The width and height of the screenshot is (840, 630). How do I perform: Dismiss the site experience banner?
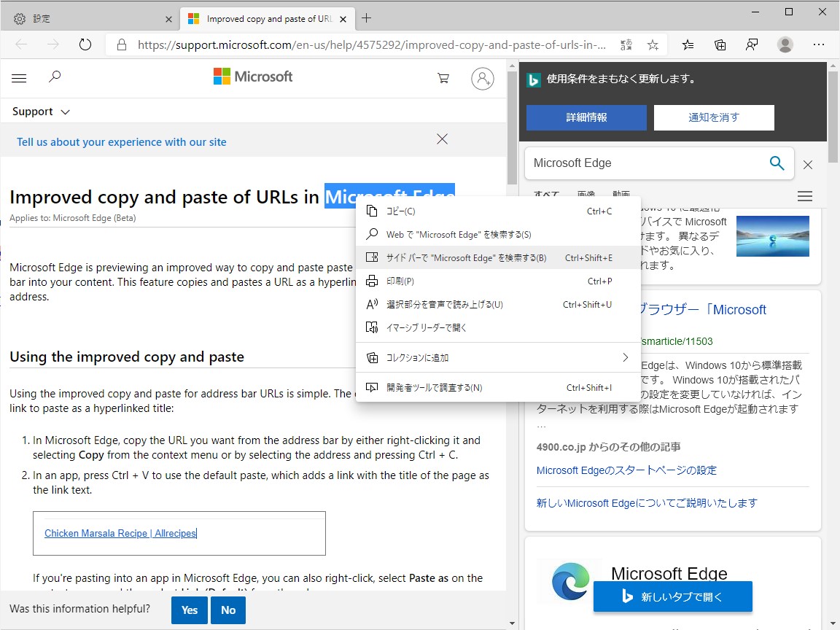coord(442,139)
